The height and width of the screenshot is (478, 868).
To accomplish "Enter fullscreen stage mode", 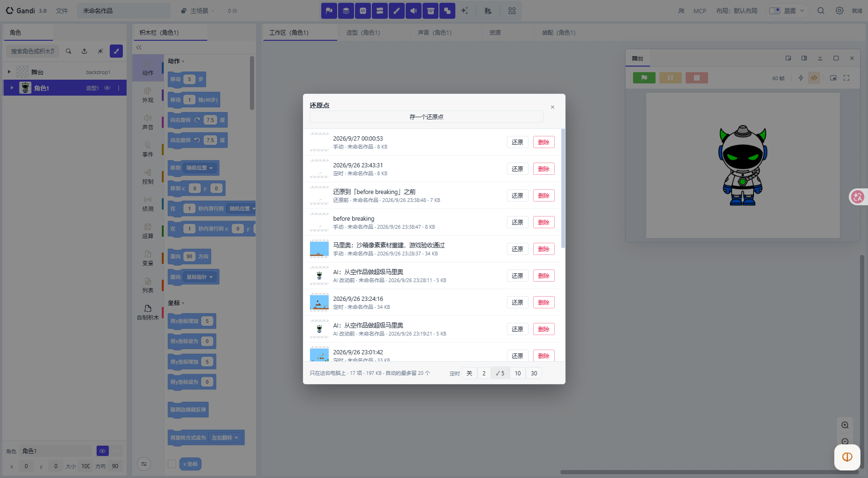I will pyautogui.click(x=846, y=78).
